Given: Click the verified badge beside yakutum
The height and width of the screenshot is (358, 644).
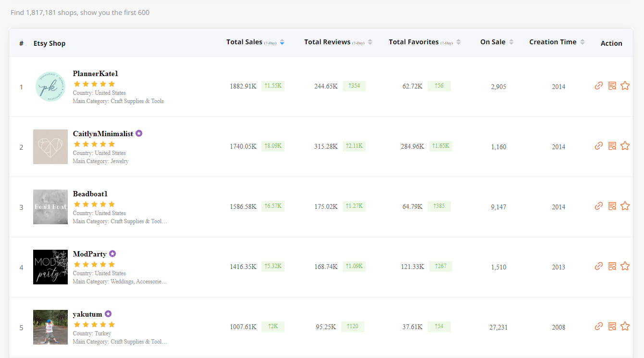Looking at the screenshot, I should [108, 314].
